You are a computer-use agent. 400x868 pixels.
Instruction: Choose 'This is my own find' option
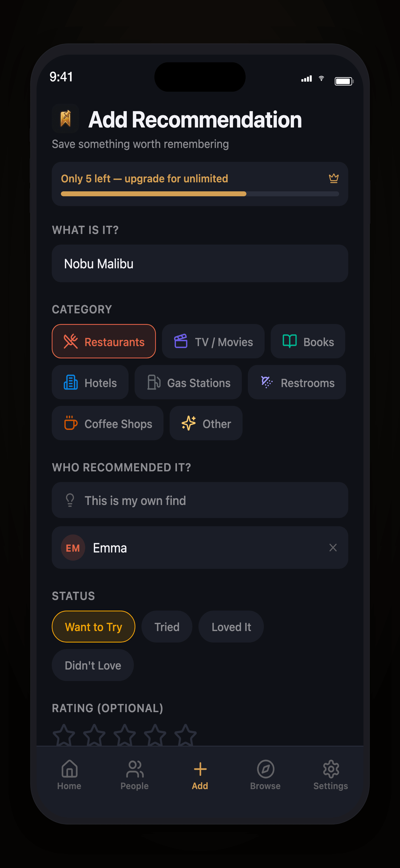click(x=199, y=500)
